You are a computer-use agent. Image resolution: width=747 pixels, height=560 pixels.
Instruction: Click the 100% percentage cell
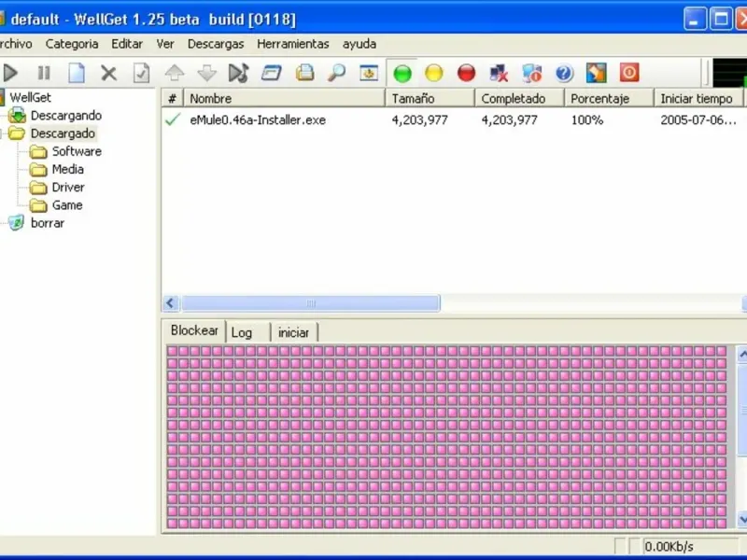pos(587,120)
